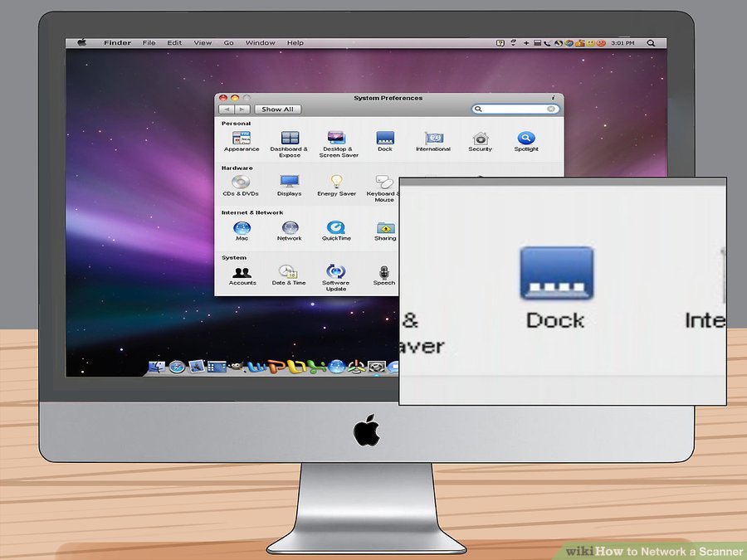Open the Finder menu

117,43
